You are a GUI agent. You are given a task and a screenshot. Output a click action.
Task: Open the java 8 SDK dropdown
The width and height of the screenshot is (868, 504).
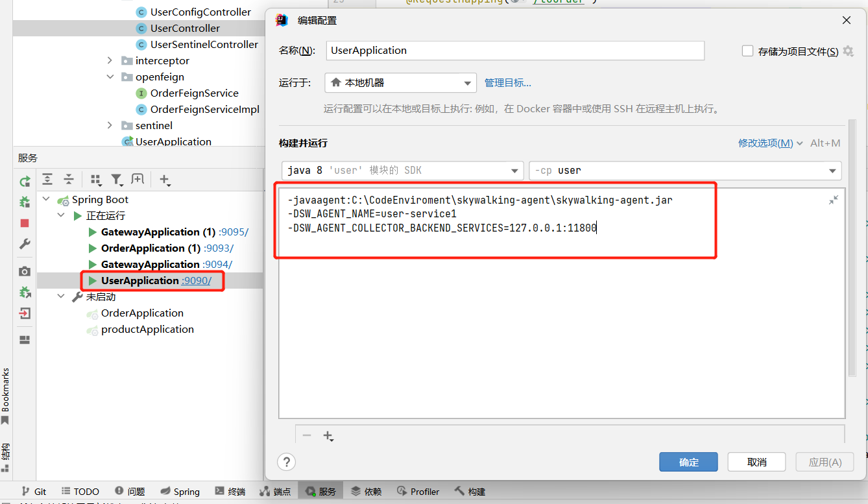coord(402,171)
